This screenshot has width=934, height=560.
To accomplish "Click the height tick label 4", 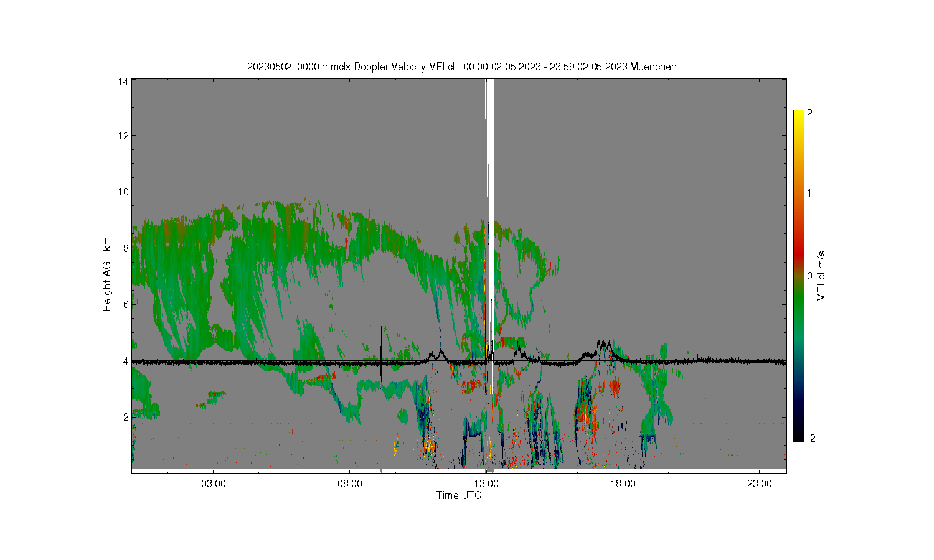I will [x=126, y=360].
